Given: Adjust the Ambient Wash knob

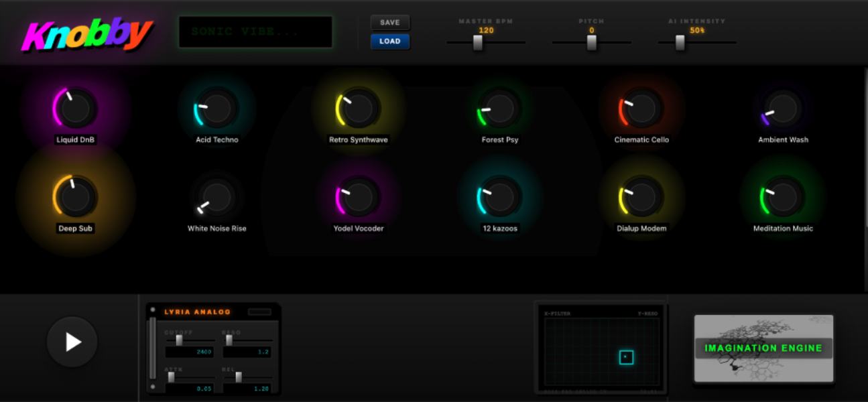Looking at the screenshot, I should [782, 109].
